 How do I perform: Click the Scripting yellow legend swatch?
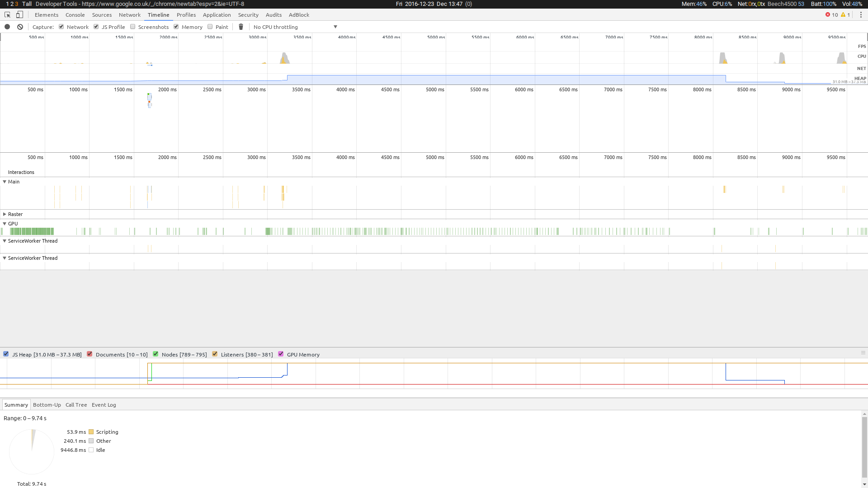pos(91,432)
